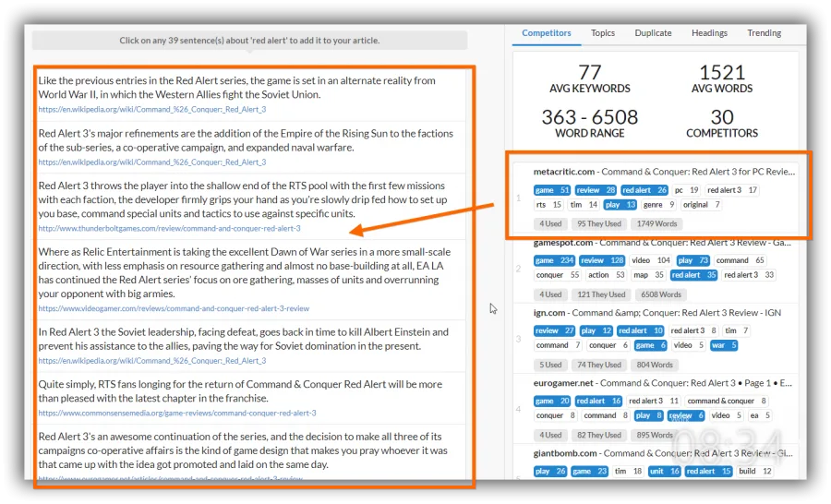Click ign 'play 12' keyword tag
Screen dimensions: 831x504
[x=596, y=330]
